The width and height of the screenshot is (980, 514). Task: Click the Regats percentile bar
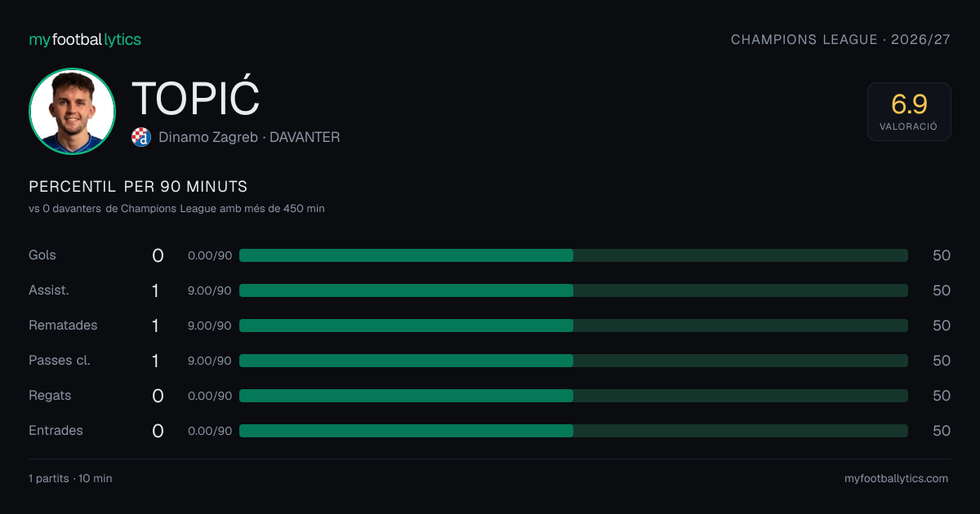[573, 396]
